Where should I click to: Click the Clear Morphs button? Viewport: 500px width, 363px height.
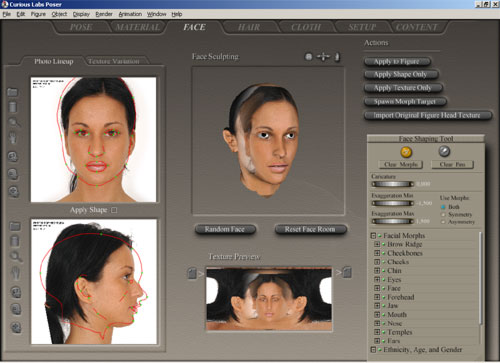[401, 164]
